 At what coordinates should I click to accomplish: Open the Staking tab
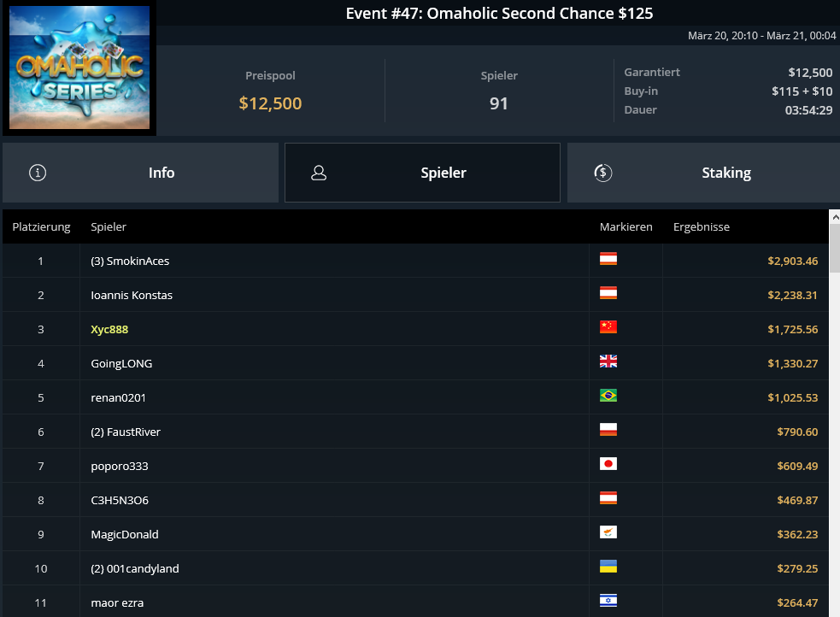703,173
